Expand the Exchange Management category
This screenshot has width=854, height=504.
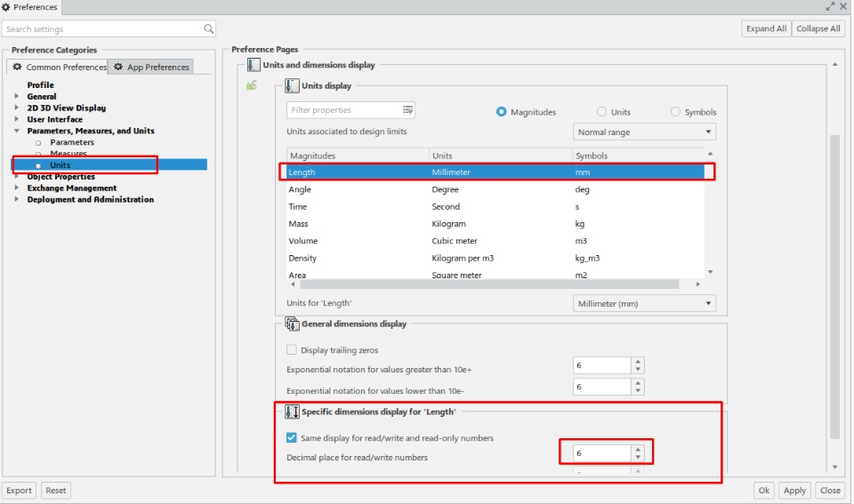click(16, 188)
